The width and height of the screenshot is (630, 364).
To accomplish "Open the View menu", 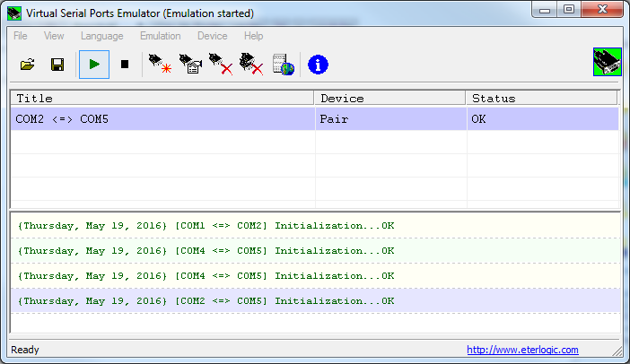I will click(54, 36).
